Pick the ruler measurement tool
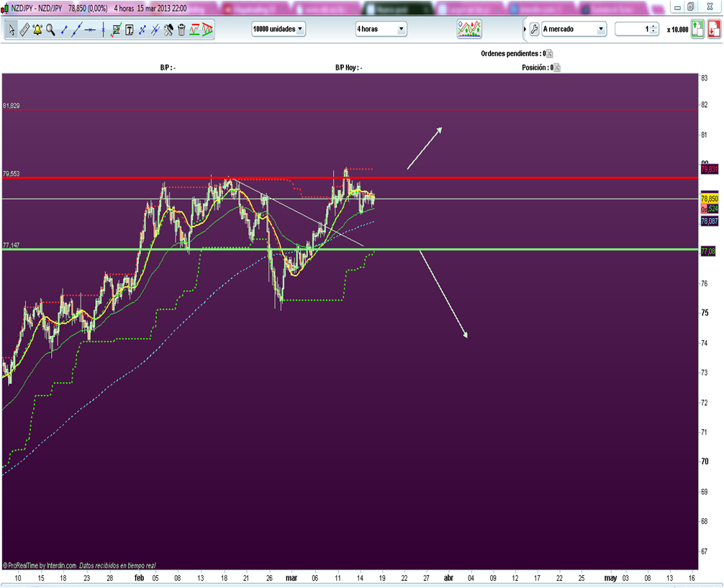The width and height of the screenshot is (724, 588). 24,30
